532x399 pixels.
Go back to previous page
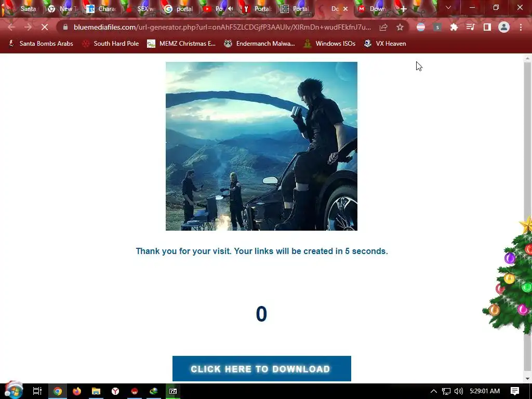(x=11, y=27)
